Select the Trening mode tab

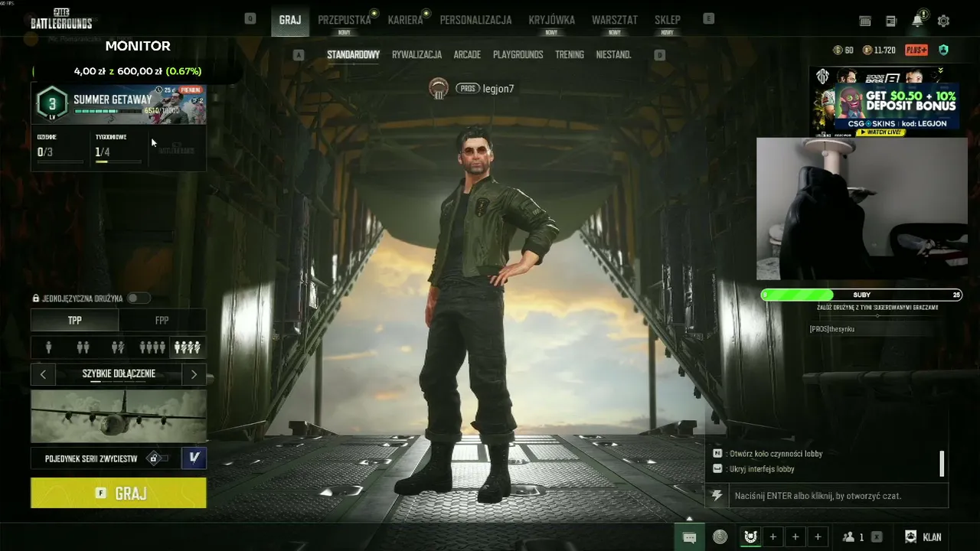570,55
